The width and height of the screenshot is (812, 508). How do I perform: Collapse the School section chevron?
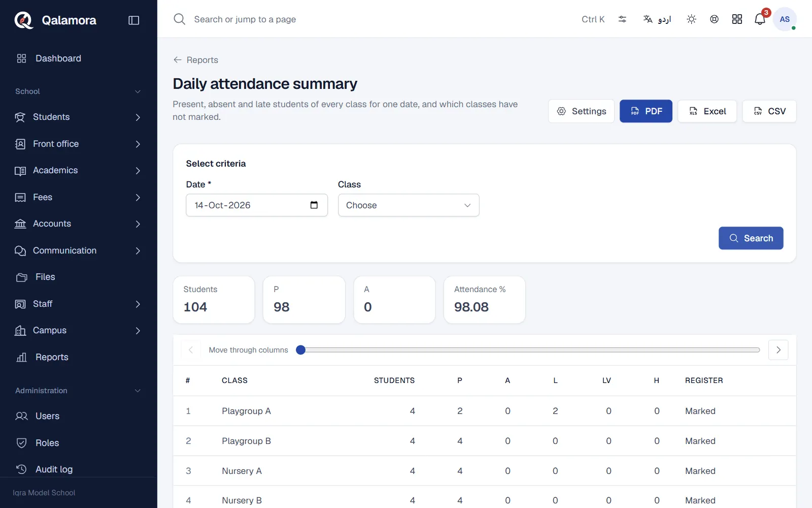138,91
